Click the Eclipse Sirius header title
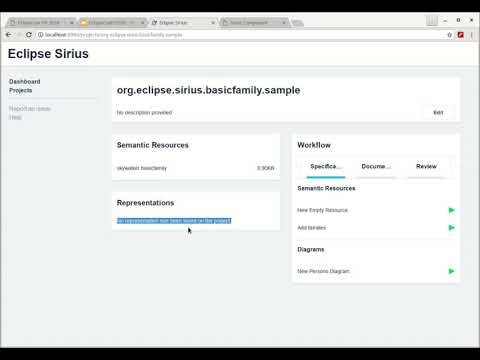This screenshot has height=360, width=480. pyautogui.click(x=48, y=54)
